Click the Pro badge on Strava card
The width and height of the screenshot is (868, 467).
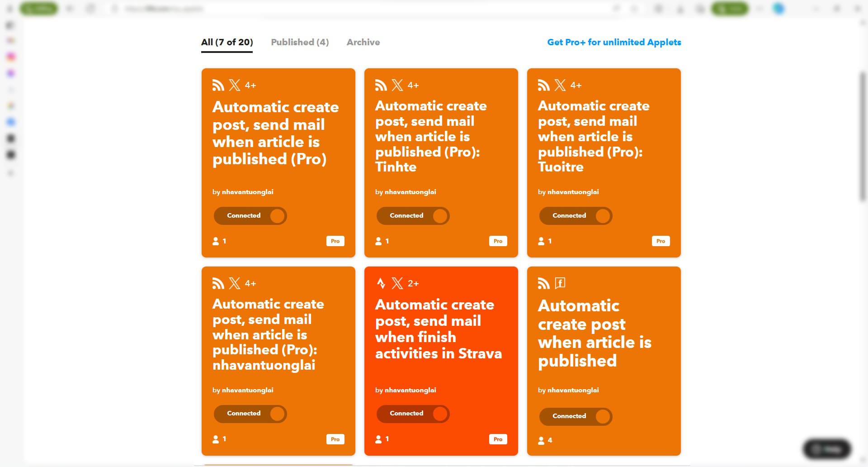coord(498,439)
